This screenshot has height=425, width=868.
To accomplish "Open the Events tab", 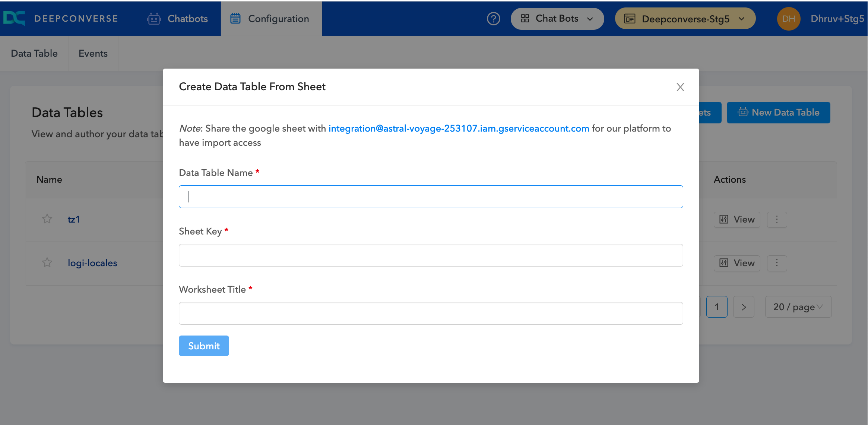I will (93, 53).
